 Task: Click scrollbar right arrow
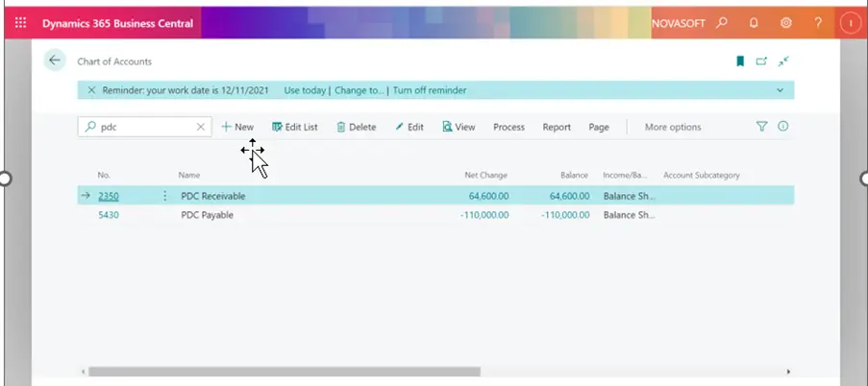coord(788,372)
